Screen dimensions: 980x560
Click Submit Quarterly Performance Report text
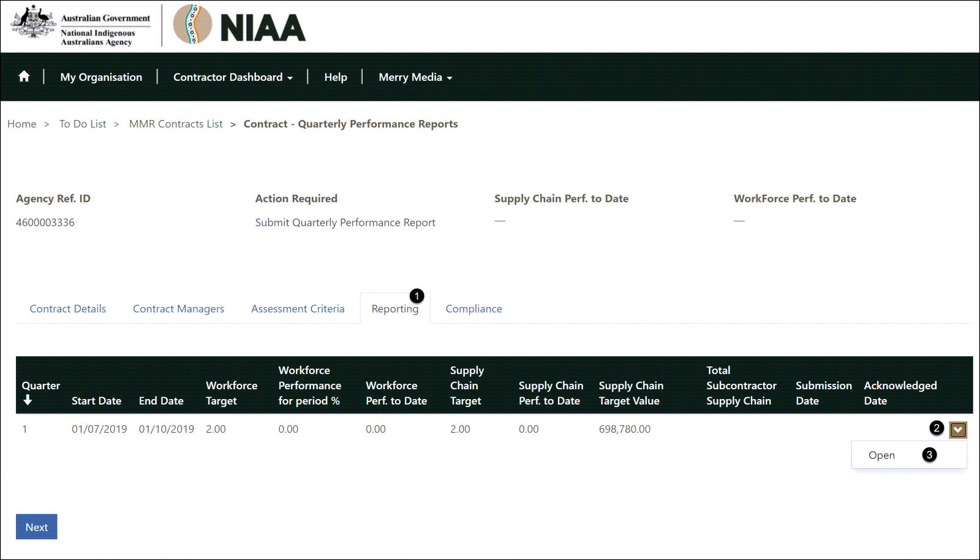(345, 223)
